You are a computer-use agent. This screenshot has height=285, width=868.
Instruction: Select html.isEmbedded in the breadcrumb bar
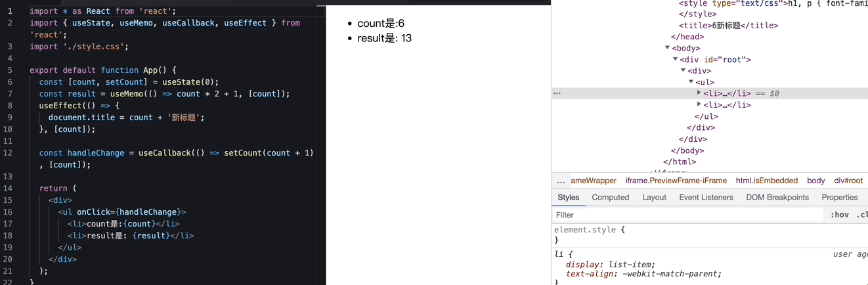(766, 181)
